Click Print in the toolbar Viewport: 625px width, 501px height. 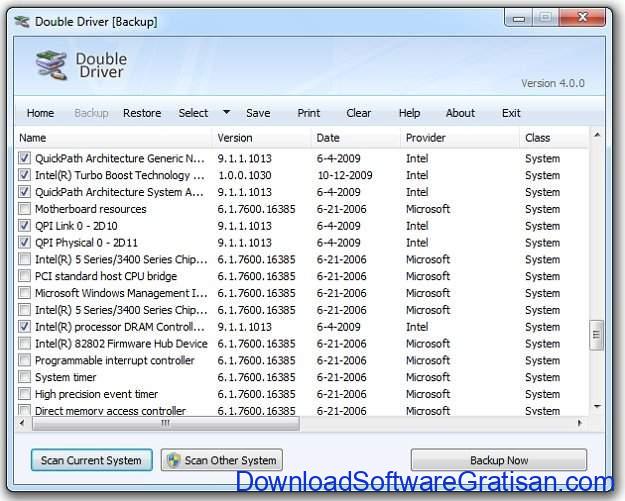pos(309,113)
